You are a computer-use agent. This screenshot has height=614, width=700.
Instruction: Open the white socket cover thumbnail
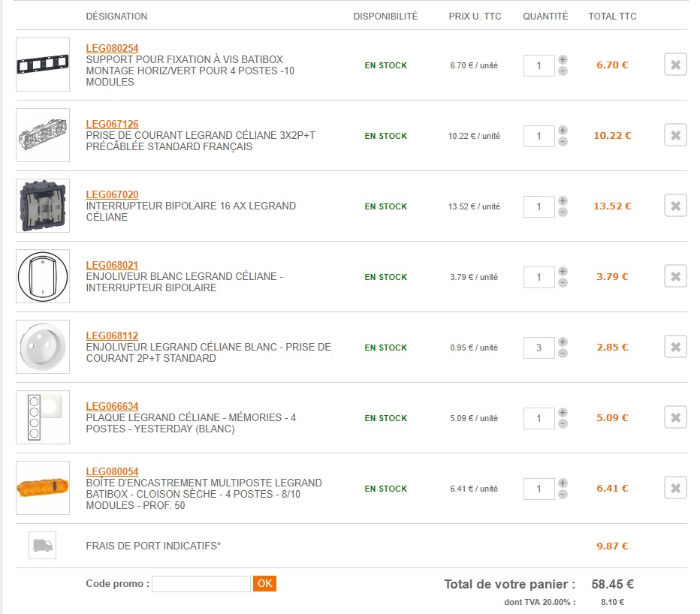coord(43,347)
